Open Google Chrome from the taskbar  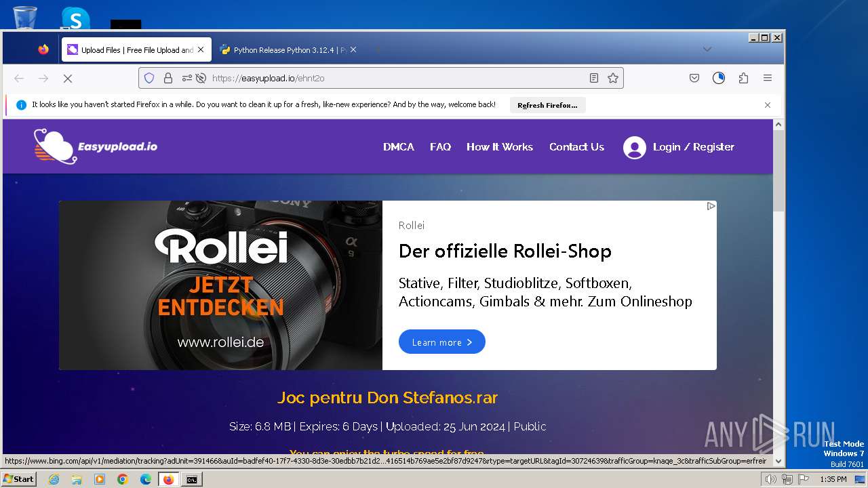tap(123, 479)
